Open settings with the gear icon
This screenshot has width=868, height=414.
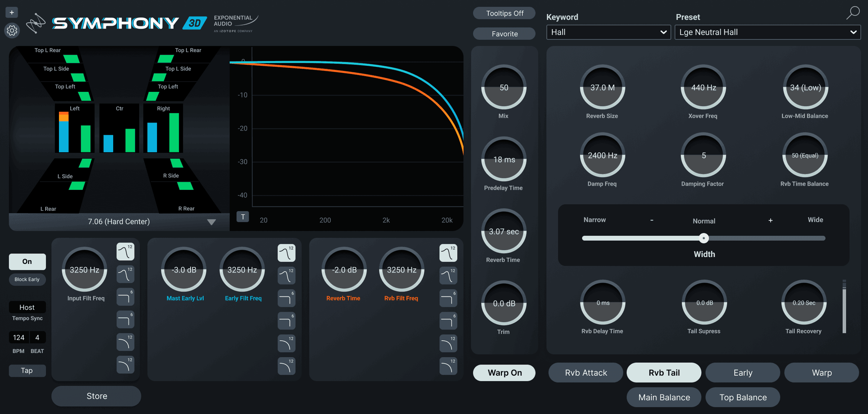point(12,31)
